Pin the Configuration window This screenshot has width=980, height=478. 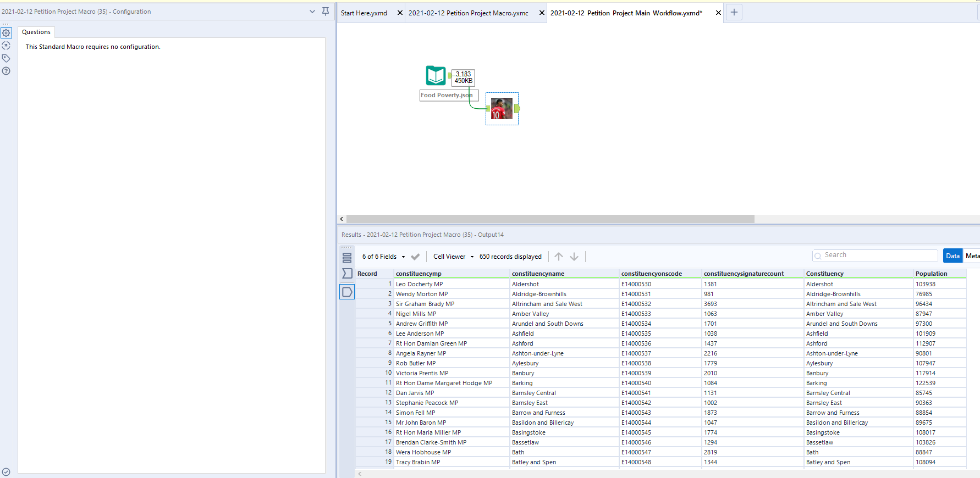click(x=326, y=12)
